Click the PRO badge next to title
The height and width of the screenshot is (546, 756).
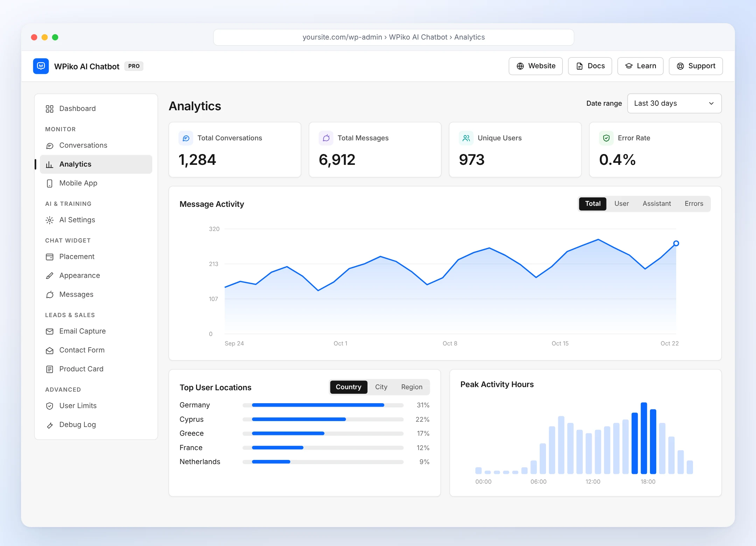pyautogui.click(x=134, y=66)
